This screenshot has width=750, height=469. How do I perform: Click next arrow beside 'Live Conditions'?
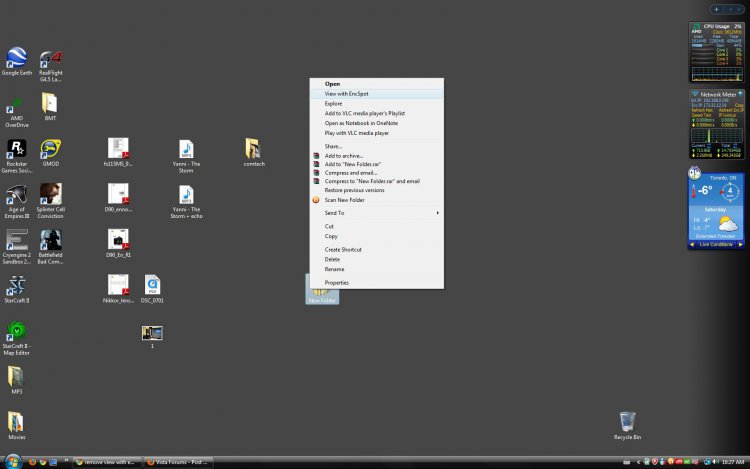pos(740,244)
